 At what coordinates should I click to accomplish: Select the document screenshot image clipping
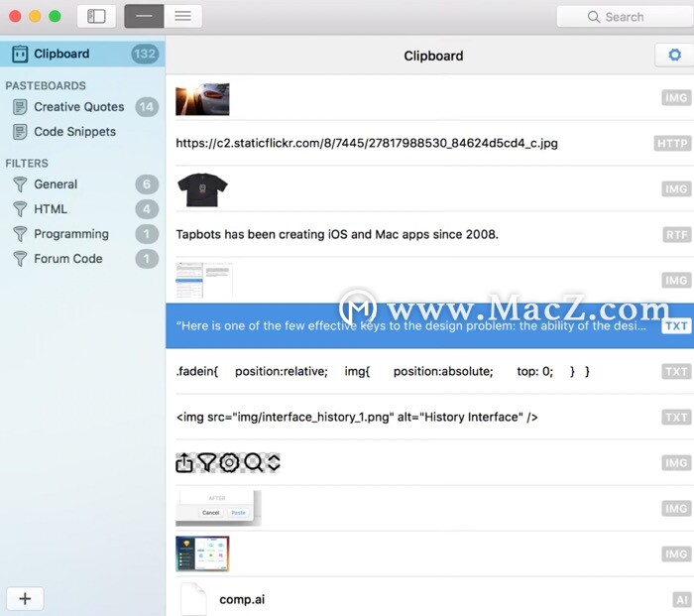[x=429, y=280]
